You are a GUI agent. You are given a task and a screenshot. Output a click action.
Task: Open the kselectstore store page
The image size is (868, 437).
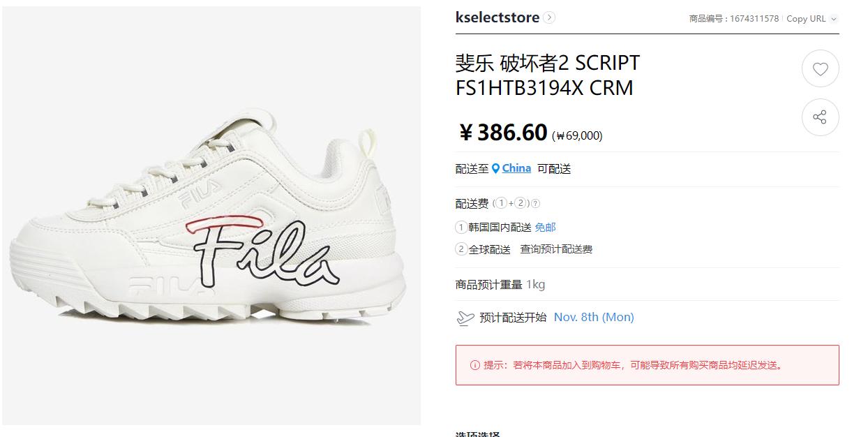click(x=497, y=17)
